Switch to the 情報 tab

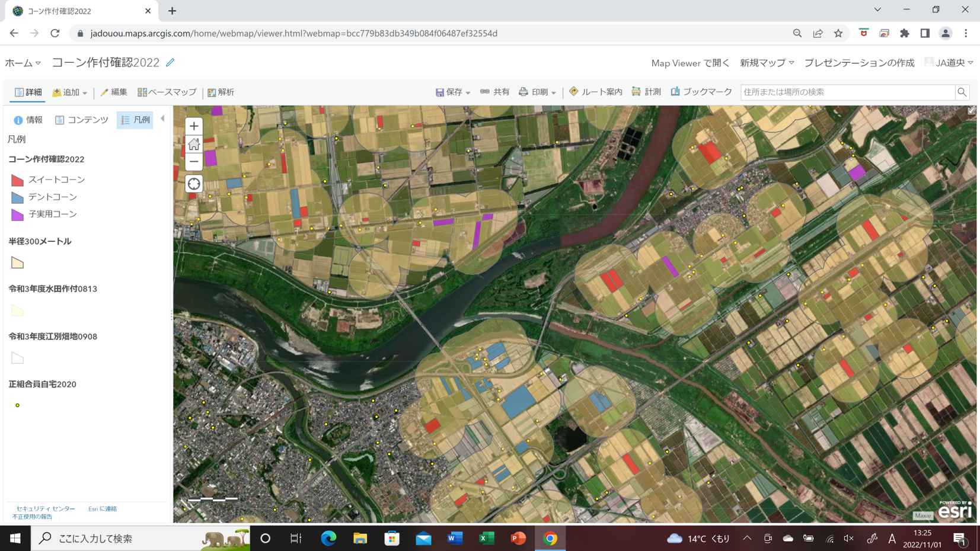tap(28, 120)
